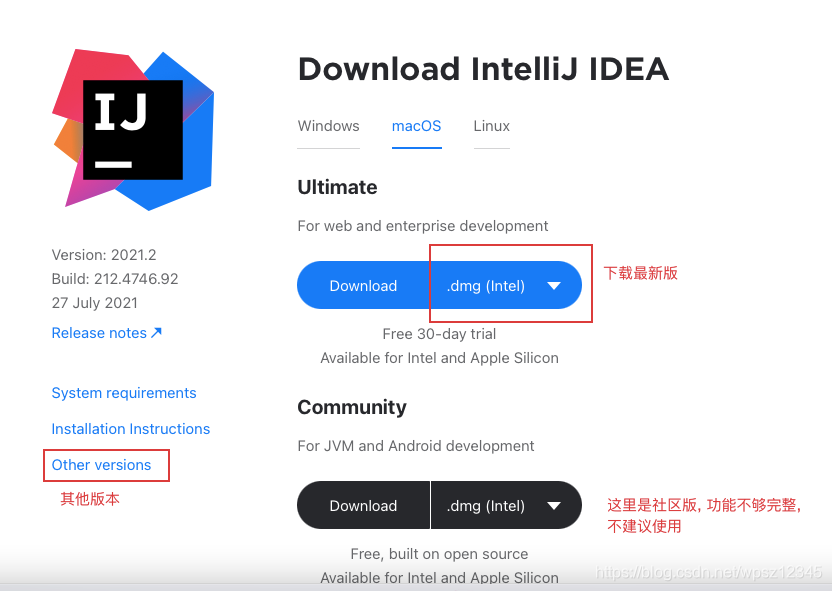Click the Ultimate section heading
The width and height of the screenshot is (832, 591).
pyautogui.click(x=337, y=187)
